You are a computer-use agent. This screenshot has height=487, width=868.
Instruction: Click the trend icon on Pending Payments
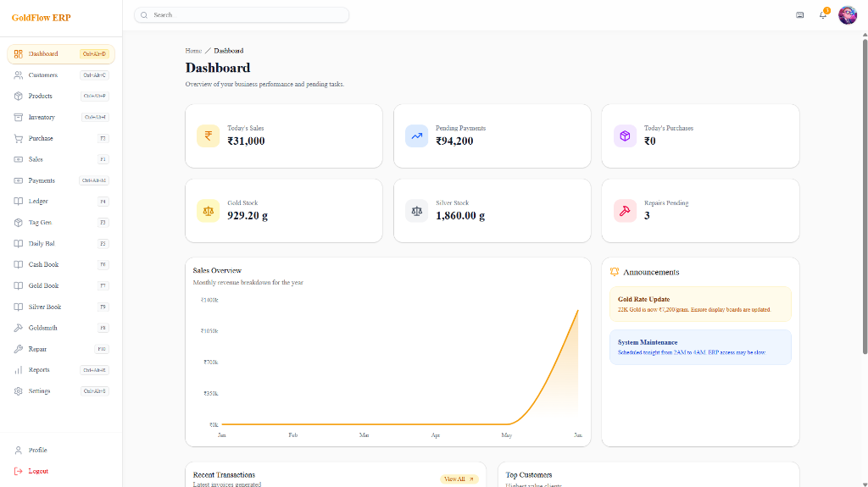[x=416, y=136]
